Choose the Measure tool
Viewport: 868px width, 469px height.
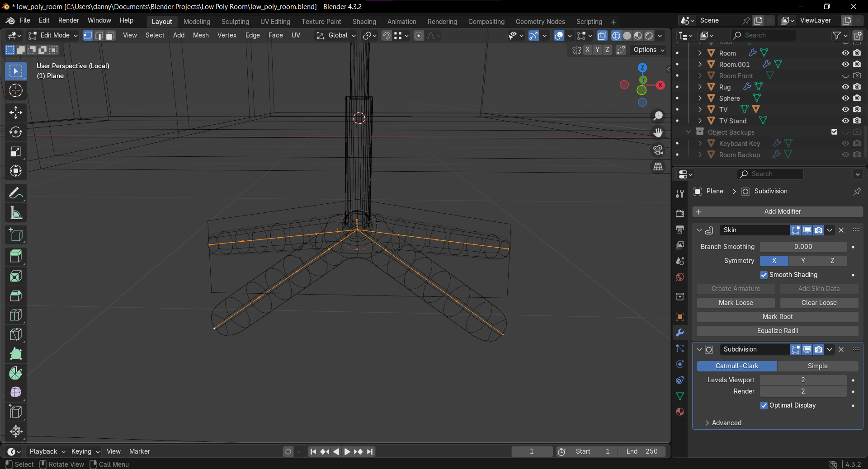click(16, 213)
